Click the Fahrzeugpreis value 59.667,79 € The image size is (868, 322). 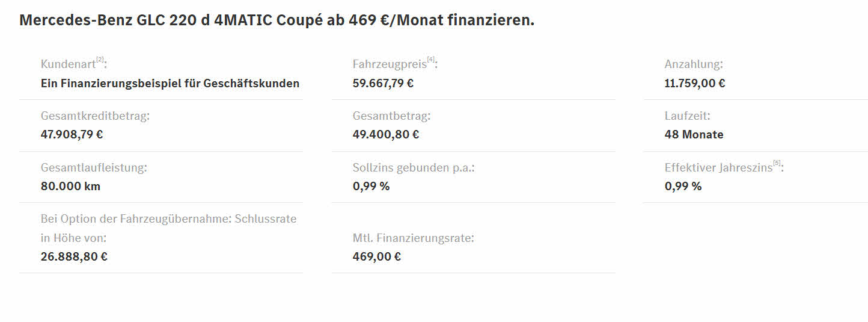[383, 83]
